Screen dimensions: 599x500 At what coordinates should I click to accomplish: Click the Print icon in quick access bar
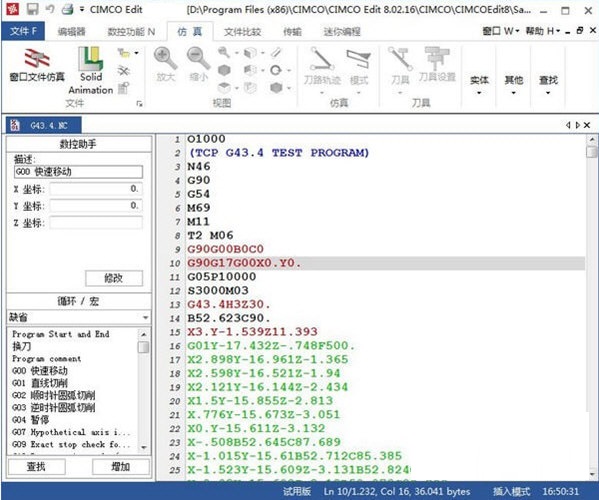67,9
